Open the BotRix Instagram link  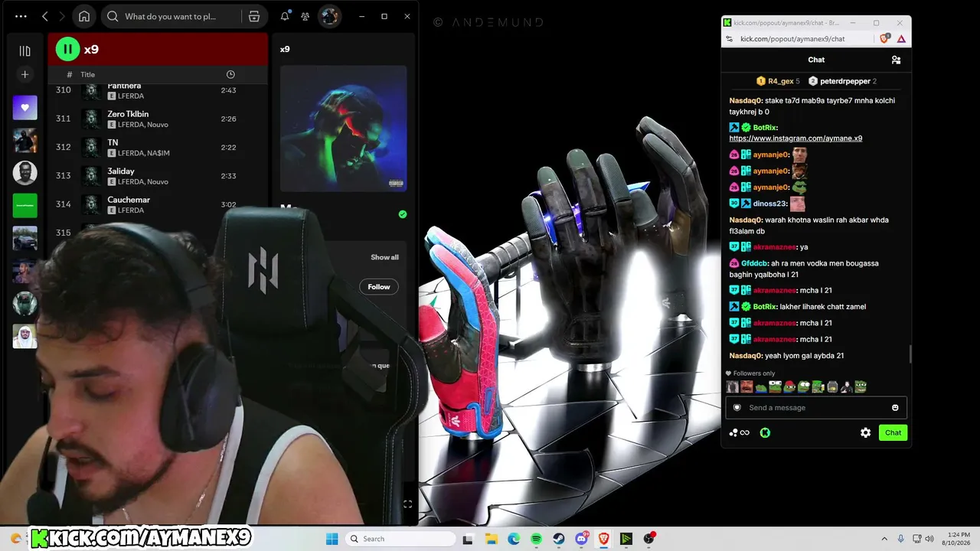coord(795,139)
